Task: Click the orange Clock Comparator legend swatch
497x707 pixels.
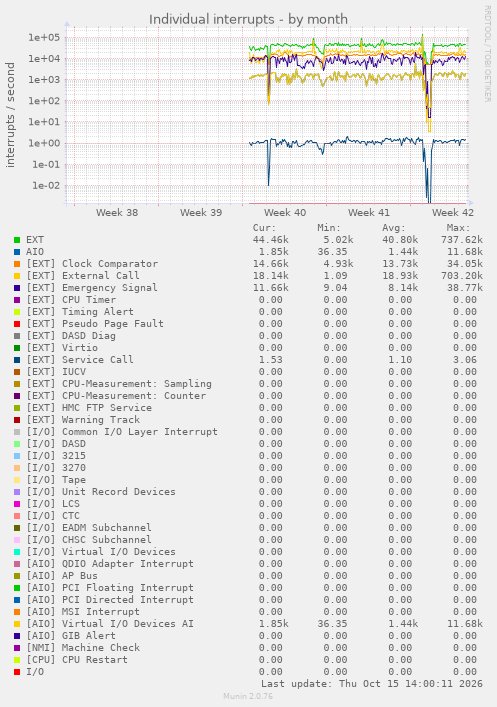Action: click(17, 264)
